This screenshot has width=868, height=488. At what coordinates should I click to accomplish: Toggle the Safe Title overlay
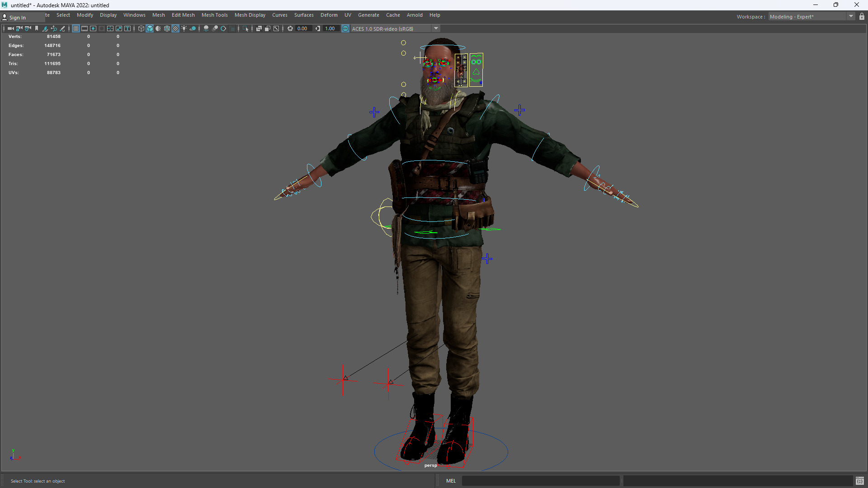pyautogui.click(x=127, y=28)
